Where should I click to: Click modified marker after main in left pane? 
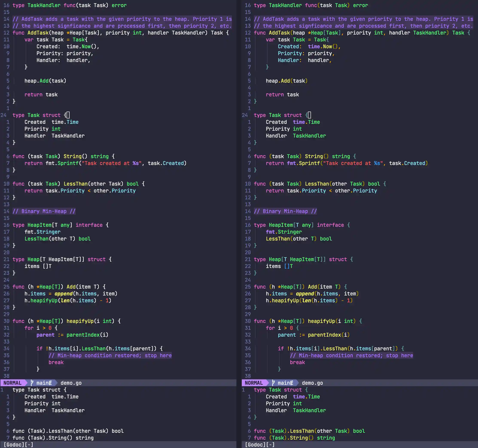point(50,383)
